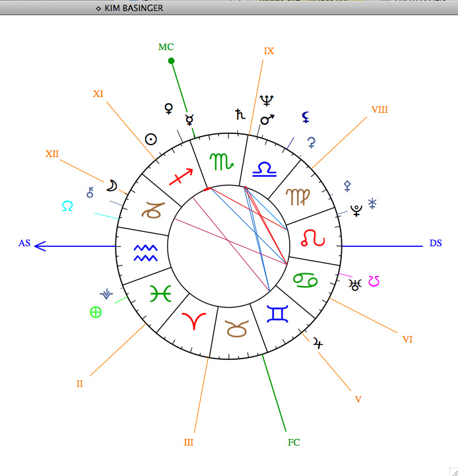458x476 pixels.
Task: Select the Mars glyph above Libra
Action: coord(267,119)
